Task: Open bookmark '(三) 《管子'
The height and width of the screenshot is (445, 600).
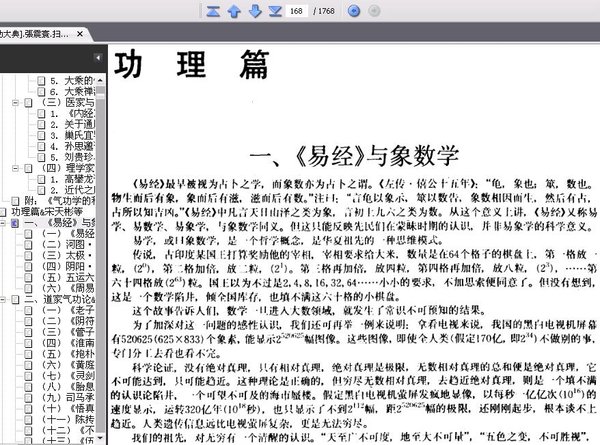Action: click(x=68, y=332)
